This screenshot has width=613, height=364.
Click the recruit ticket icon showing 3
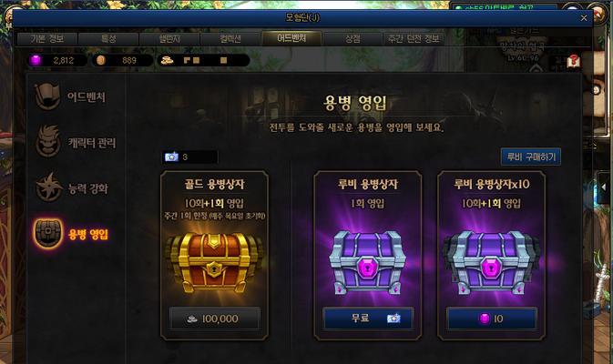tap(171, 157)
